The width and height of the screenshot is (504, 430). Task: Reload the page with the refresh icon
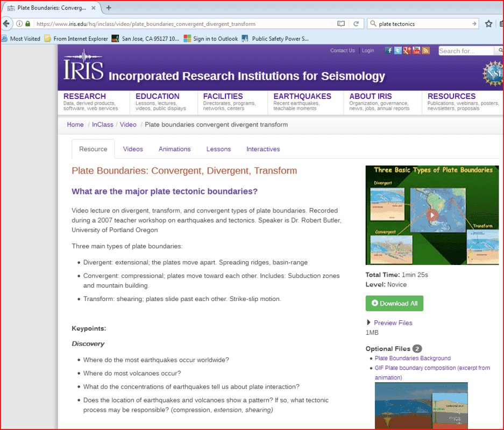pos(356,24)
